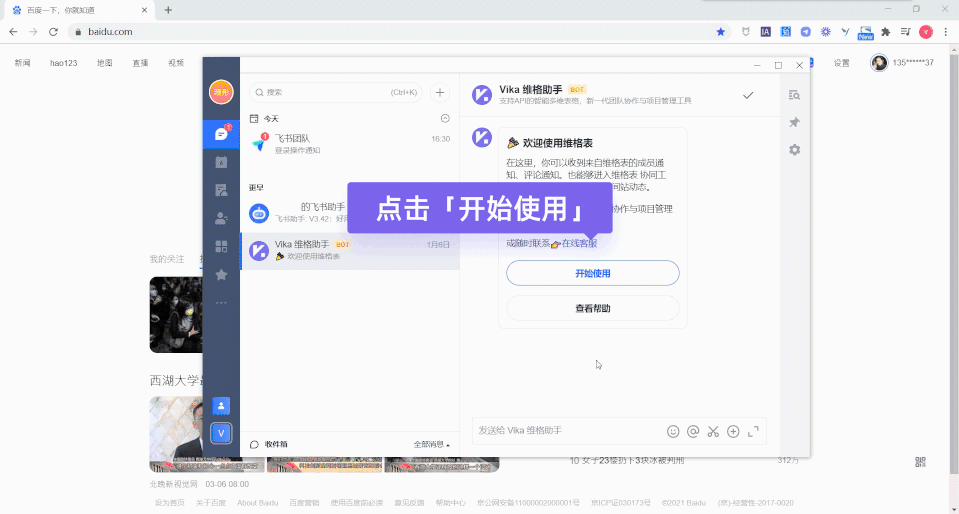The width and height of the screenshot is (959, 514).
Task: Reload the Baidu page
Action: click(x=53, y=32)
